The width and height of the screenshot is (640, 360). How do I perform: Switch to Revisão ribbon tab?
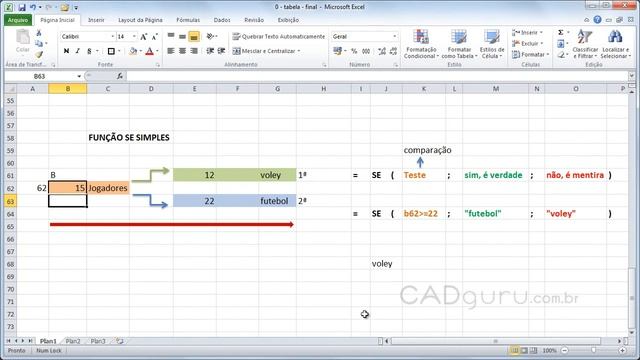[x=254, y=20]
